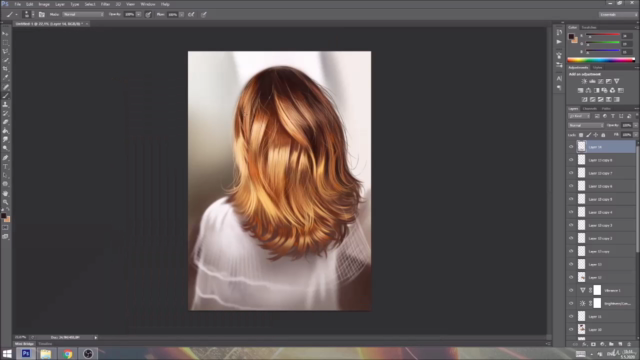Pick a color from the spectrum ramp
640x360 pixels.
point(601,60)
